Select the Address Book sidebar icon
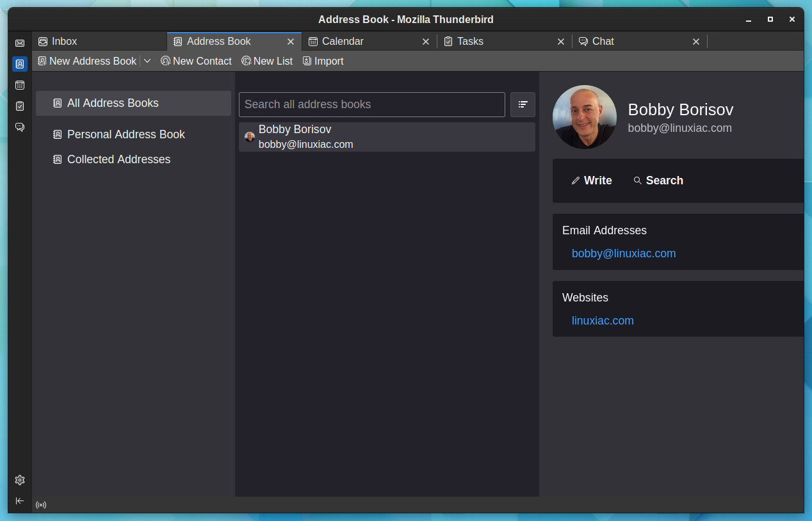Image resolution: width=812 pixels, height=521 pixels. (20, 64)
